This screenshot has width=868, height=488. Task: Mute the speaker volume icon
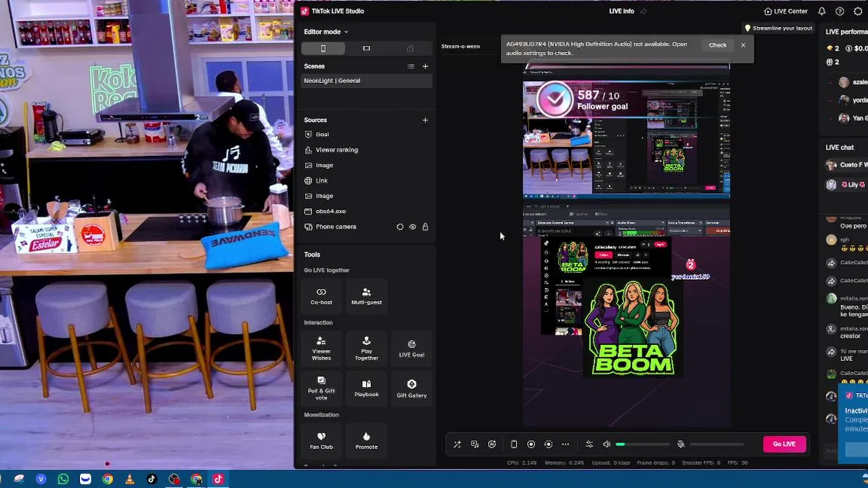(x=607, y=445)
